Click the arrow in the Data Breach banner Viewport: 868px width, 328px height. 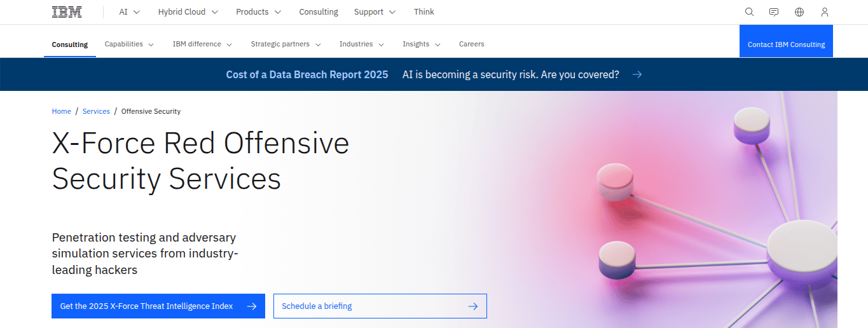(637, 74)
